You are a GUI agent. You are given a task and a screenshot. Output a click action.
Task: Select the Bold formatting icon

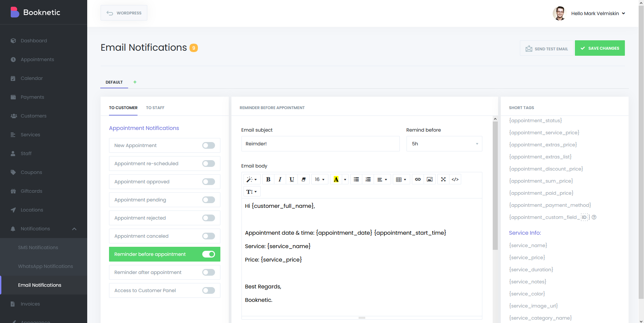point(268,179)
